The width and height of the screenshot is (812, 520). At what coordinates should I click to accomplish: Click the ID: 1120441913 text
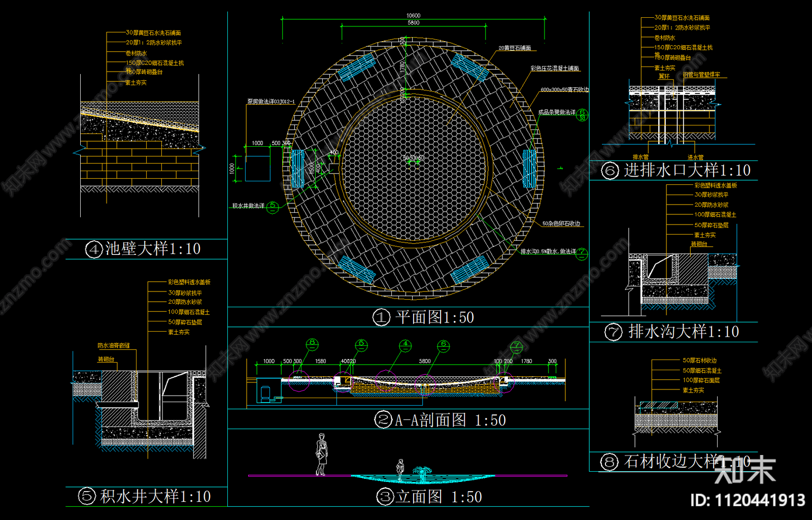(748, 500)
